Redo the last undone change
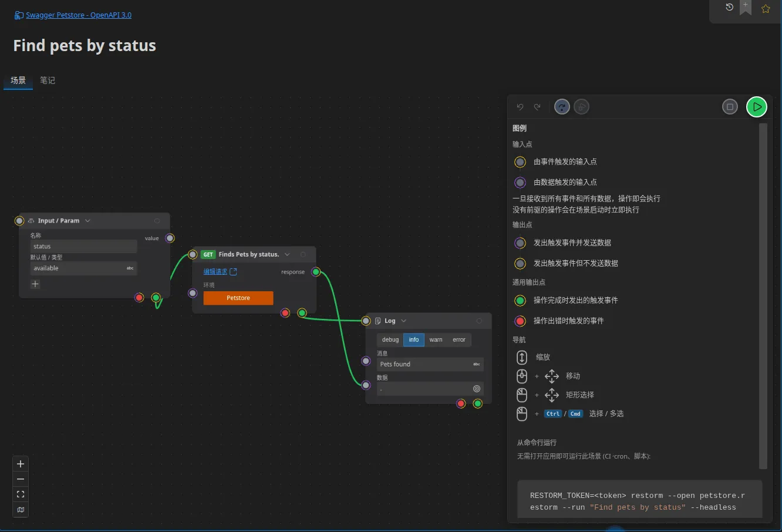The image size is (782, 532). 537,107
